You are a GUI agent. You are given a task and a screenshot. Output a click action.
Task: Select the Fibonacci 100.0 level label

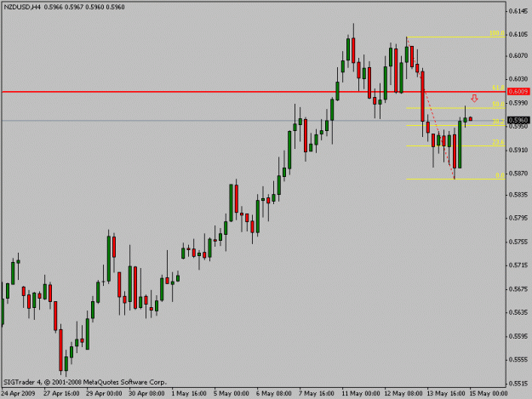(x=497, y=33)
